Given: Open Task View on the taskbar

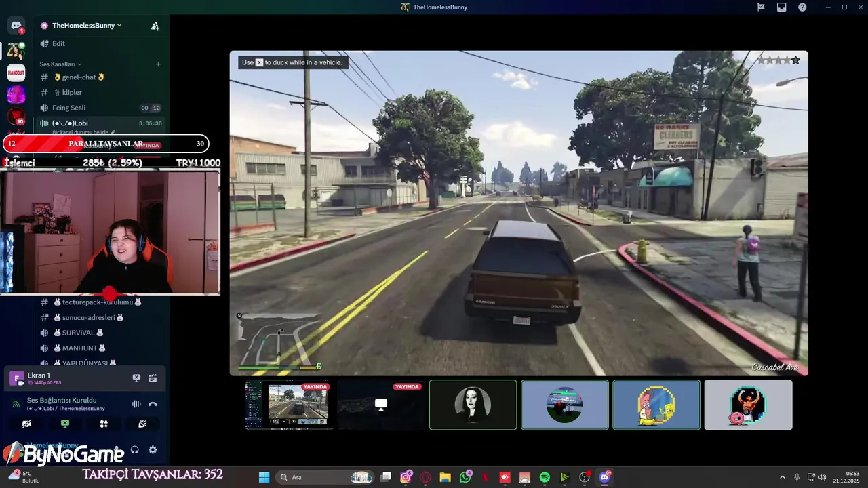Looking at the screenshot, I should [386, 477].
